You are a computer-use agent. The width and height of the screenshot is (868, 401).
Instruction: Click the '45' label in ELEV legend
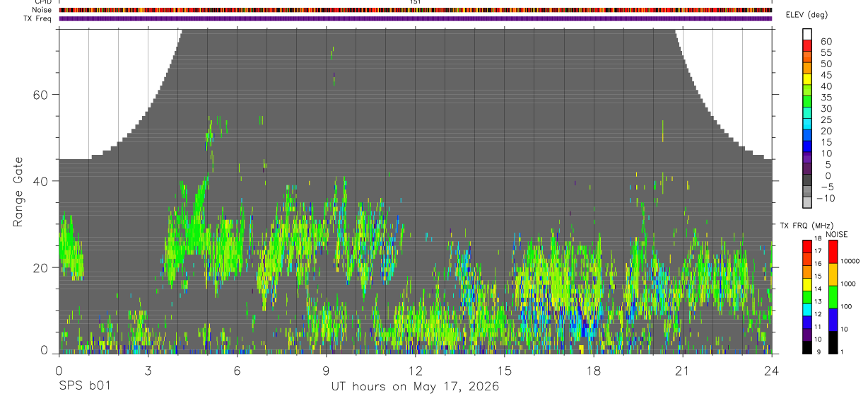(x=826, y=75)
